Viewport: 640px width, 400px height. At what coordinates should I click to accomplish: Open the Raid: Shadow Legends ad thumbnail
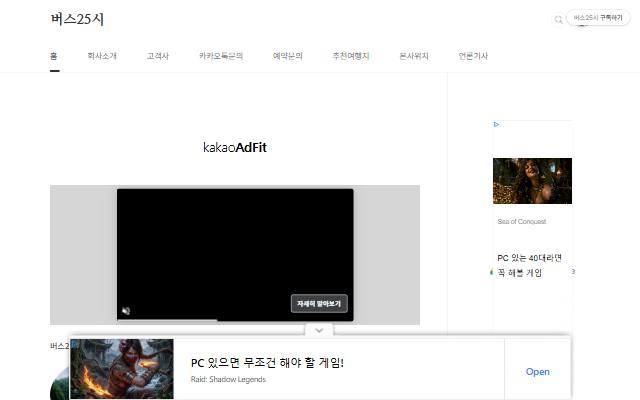pos(122,369)
